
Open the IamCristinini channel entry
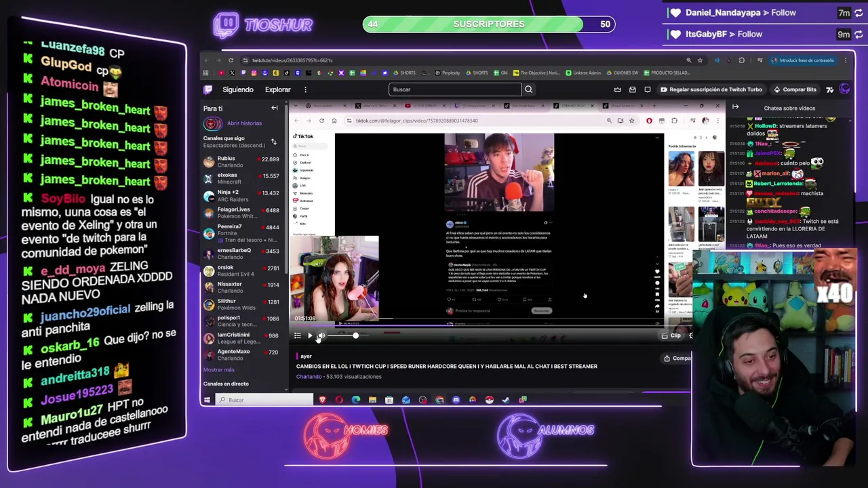click(x=241, y=338)
